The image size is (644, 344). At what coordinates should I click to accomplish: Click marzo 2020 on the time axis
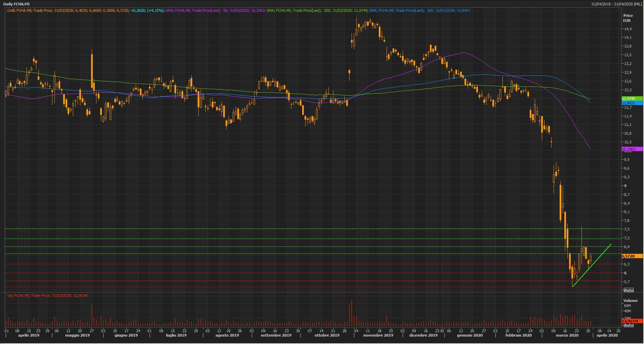(567, 335)
